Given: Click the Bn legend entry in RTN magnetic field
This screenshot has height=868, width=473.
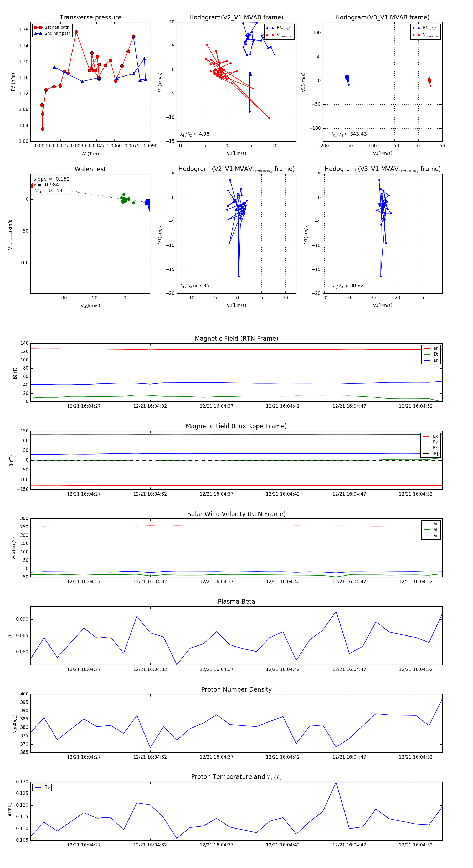Looking at the screenshot, I should pos(431,360).
